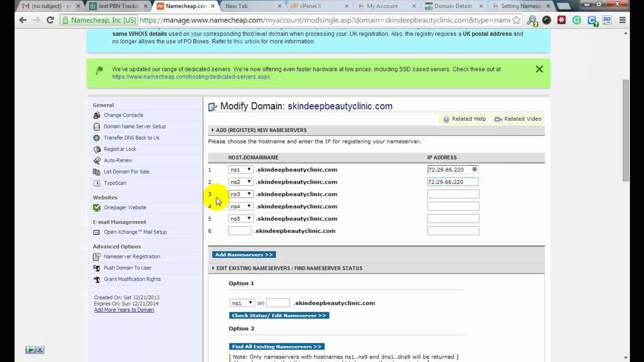
Task: Open List Domain For Sale link
Action: tap(126, 171)
